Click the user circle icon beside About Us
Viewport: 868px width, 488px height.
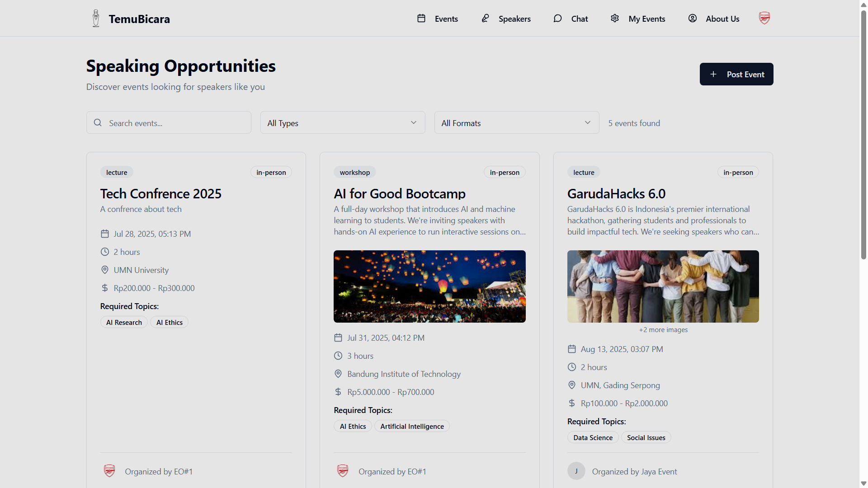692,19
